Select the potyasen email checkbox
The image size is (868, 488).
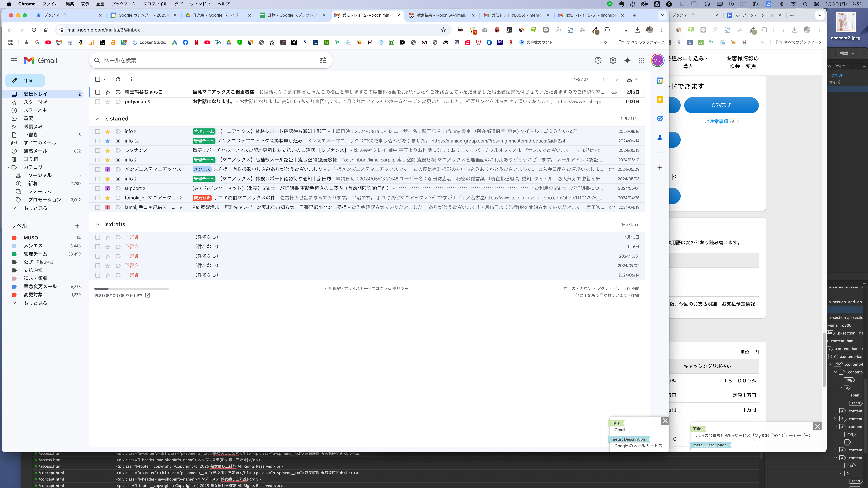98,101
